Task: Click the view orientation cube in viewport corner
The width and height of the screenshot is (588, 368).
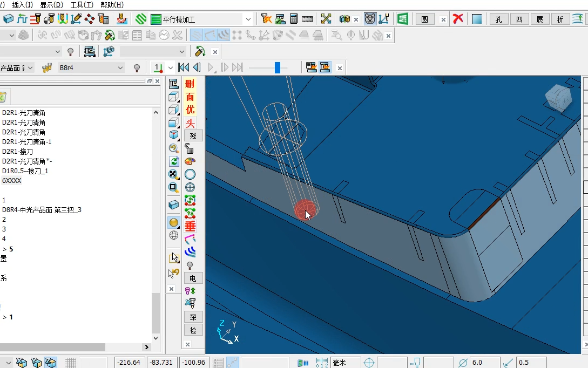Action: tap(558, 98)
